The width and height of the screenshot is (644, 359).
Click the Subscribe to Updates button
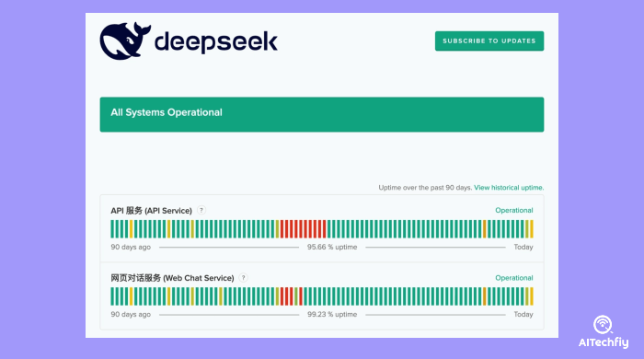click(489, 41)
